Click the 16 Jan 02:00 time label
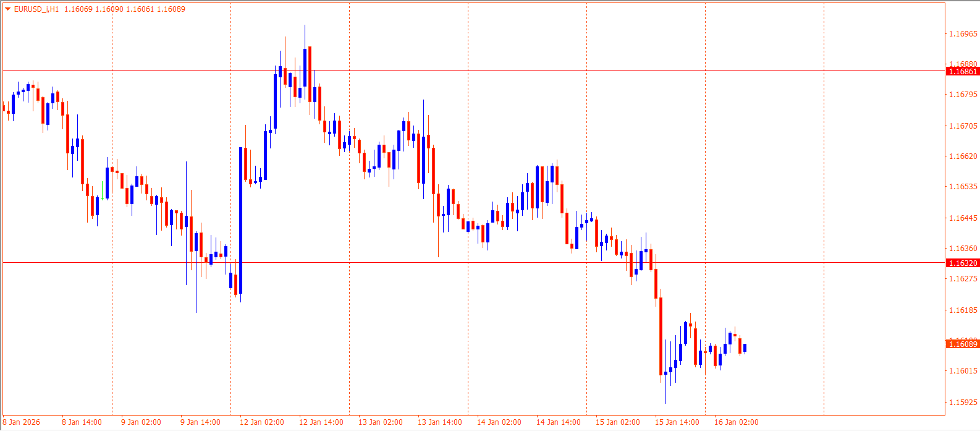This screenshot has width=980, height=431. pos(737,422)
